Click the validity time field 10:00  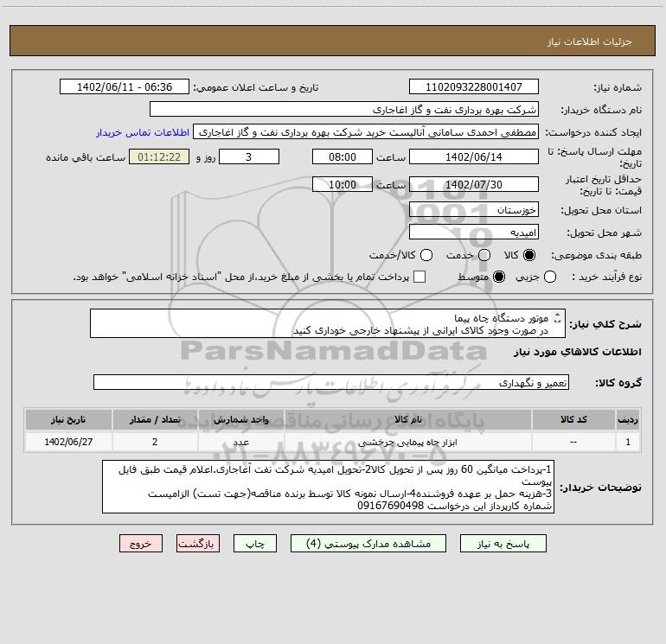[x=343, y=184]
